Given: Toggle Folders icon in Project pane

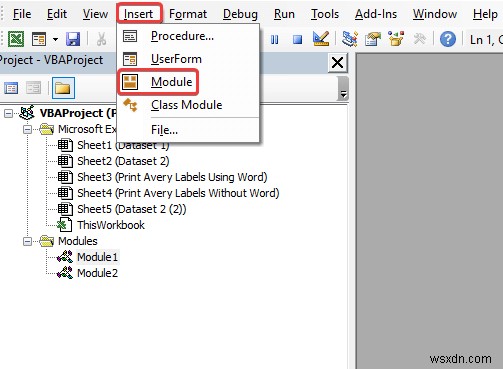Looking at the screenshot, I should [63, 88].
